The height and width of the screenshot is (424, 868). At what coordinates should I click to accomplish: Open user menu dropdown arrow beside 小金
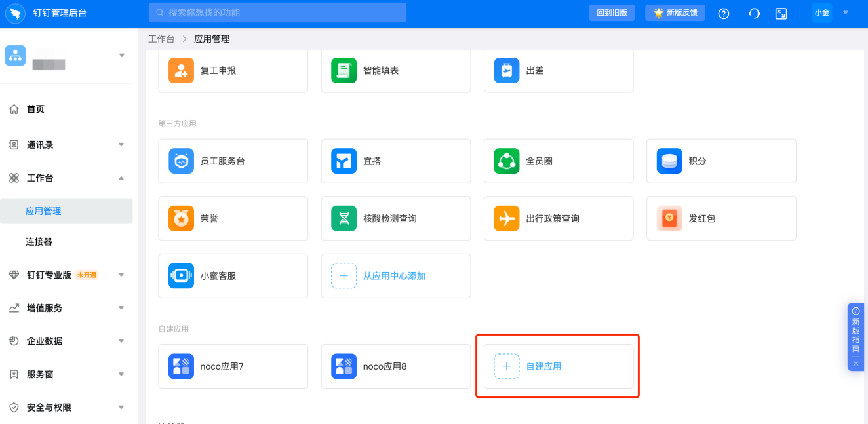[846, 12]
